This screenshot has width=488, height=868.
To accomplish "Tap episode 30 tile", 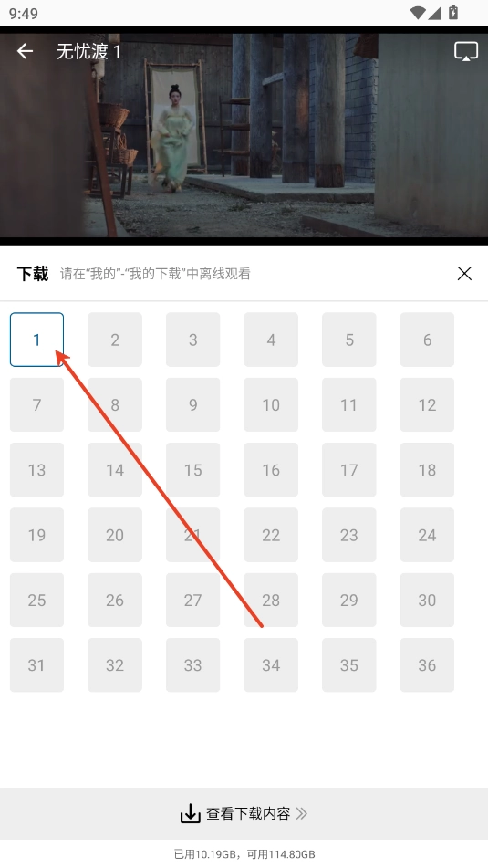I will point(427,600).
